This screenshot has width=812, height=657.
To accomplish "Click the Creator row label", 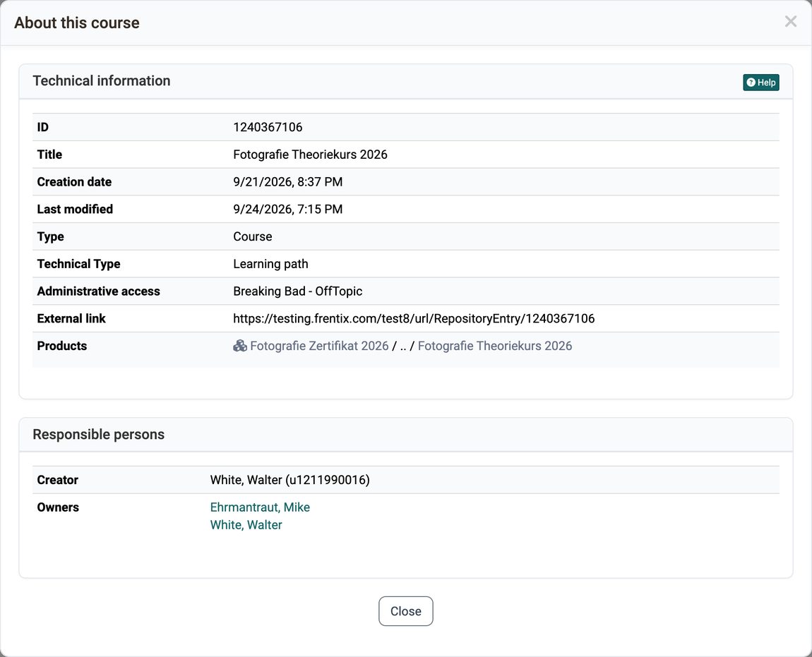I will [57, 480].
